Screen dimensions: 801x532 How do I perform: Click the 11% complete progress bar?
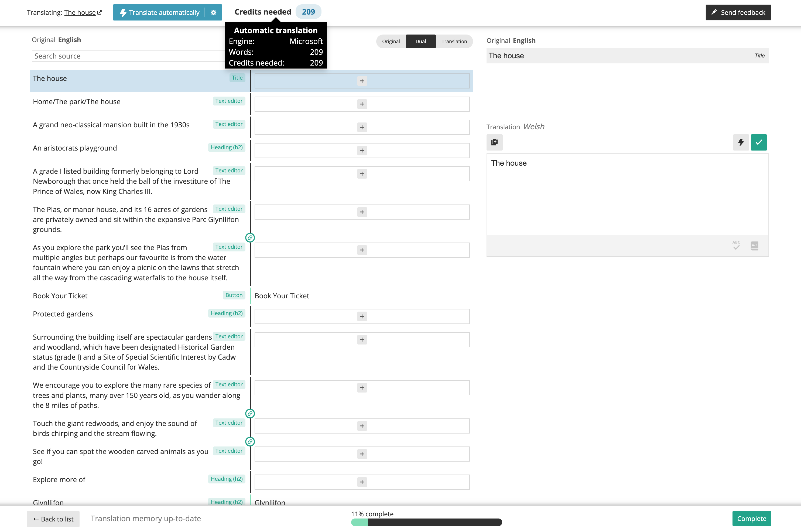click(426, 522)
